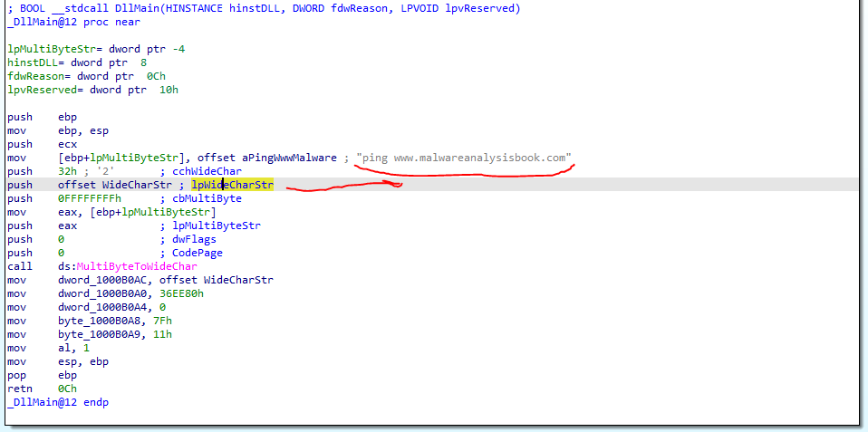868x432 pixels.
Task: Click the ping www.malwareanalysisbook.com string comment
Action: [x=465, y=158]
